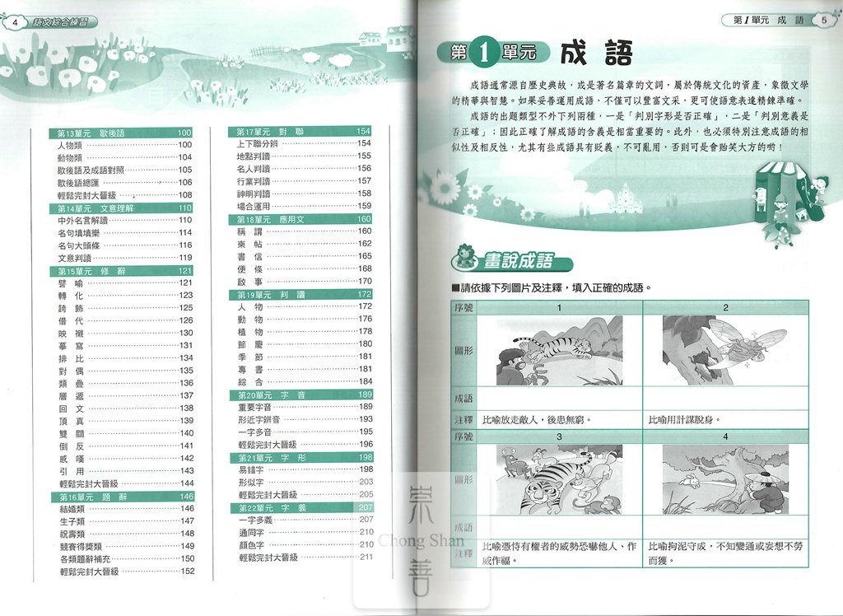Click the 綜合 entry on page 184

[x=305, y=381]
